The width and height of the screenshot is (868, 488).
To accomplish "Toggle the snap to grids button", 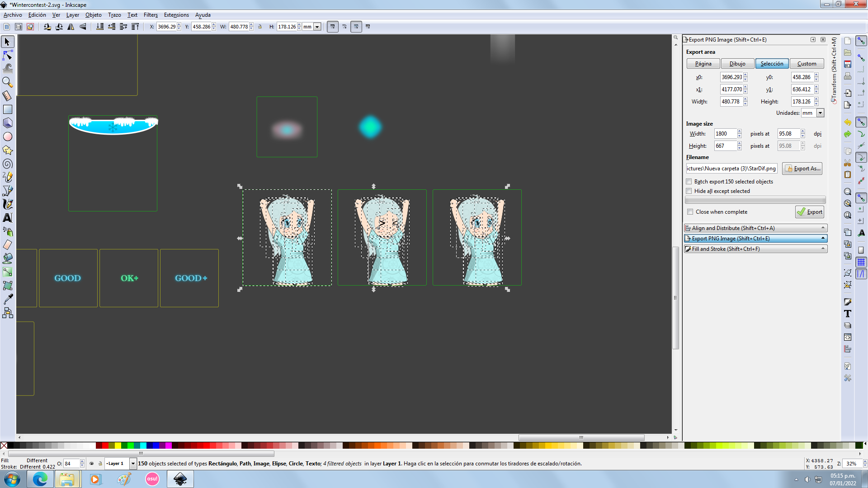I will 861,262.
